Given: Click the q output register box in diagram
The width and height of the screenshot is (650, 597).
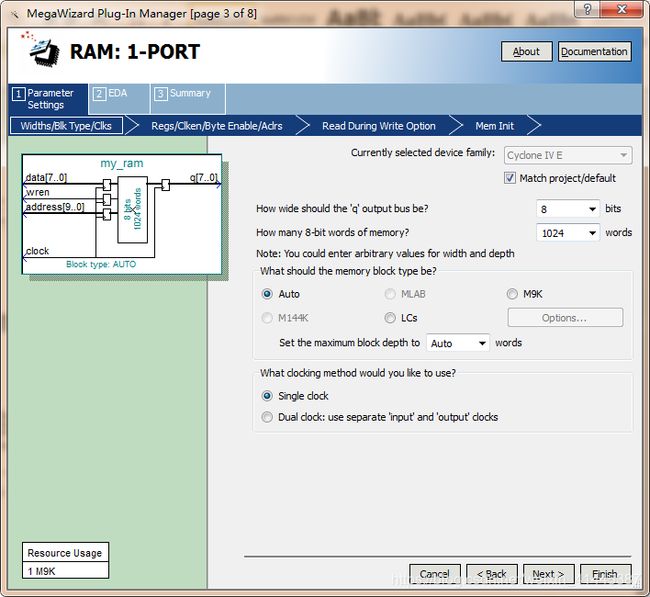Looking at the screenshot, I should point(166,185).
